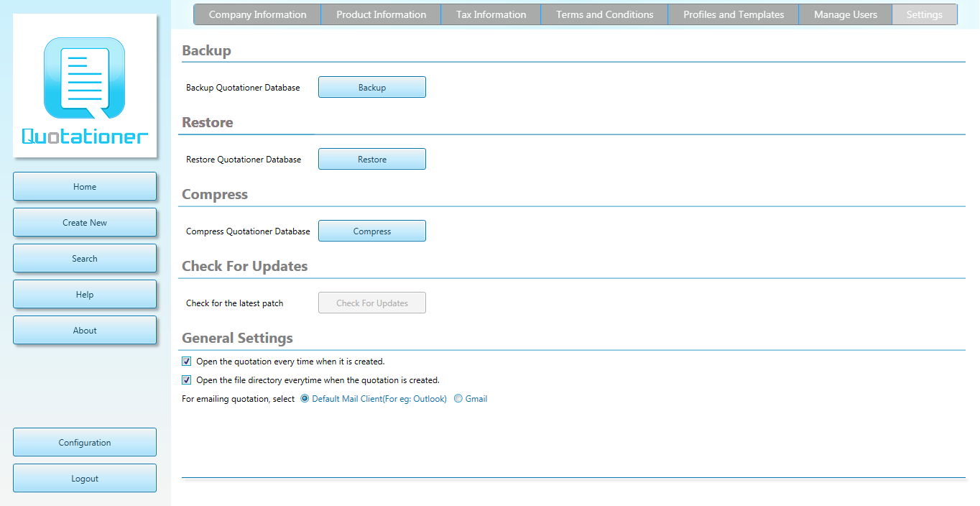Click the Compress section heading

point(214,194)
